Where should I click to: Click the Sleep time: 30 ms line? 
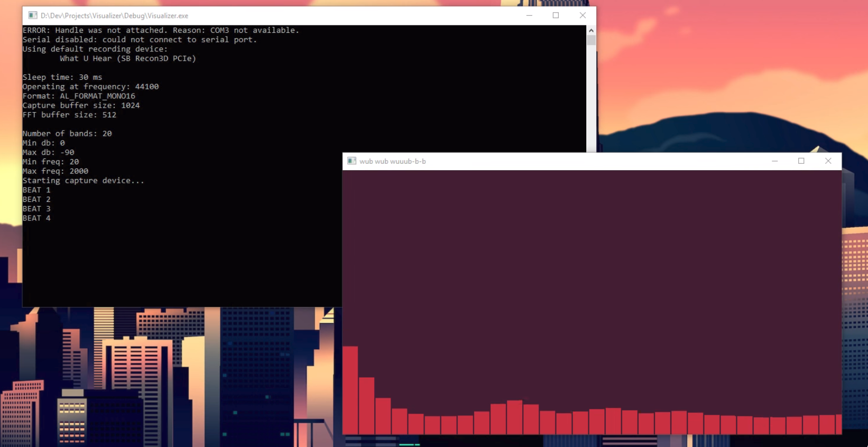[62, 77]
